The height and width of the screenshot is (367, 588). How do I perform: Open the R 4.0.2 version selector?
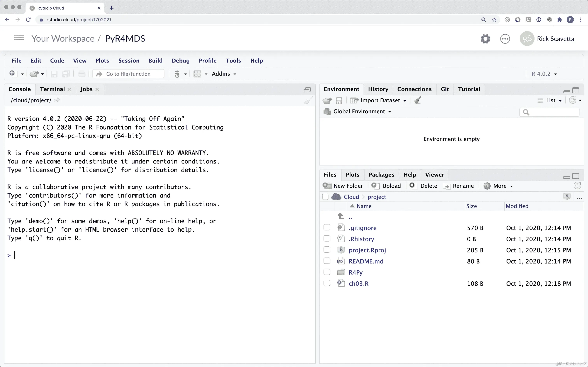tap(544, 74)
